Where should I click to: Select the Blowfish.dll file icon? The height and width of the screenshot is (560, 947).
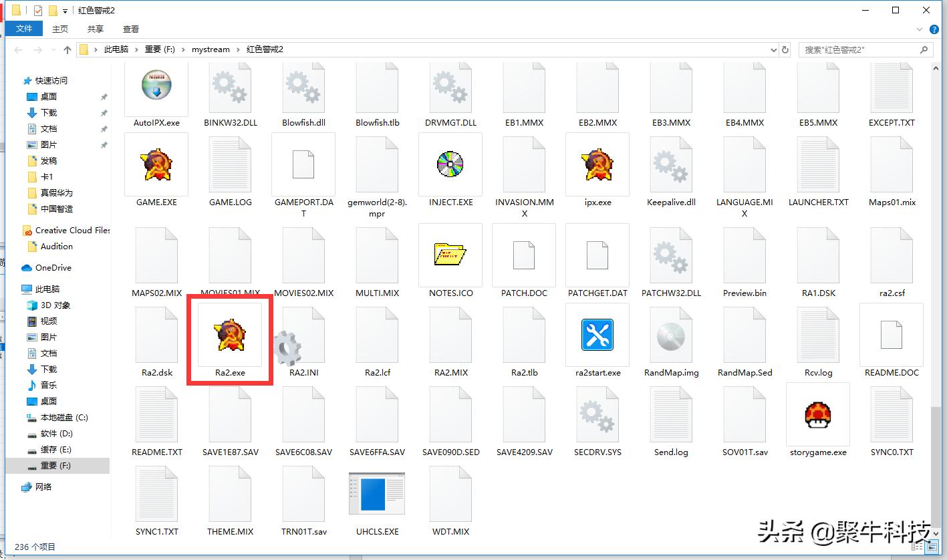pyautogui.click(x=303, y=89)
